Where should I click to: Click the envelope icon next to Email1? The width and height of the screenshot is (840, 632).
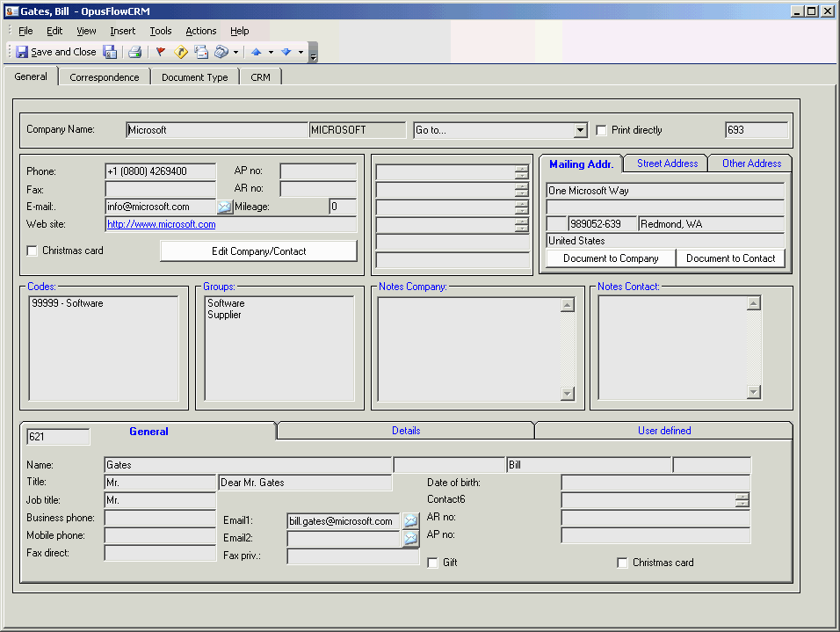411,520
